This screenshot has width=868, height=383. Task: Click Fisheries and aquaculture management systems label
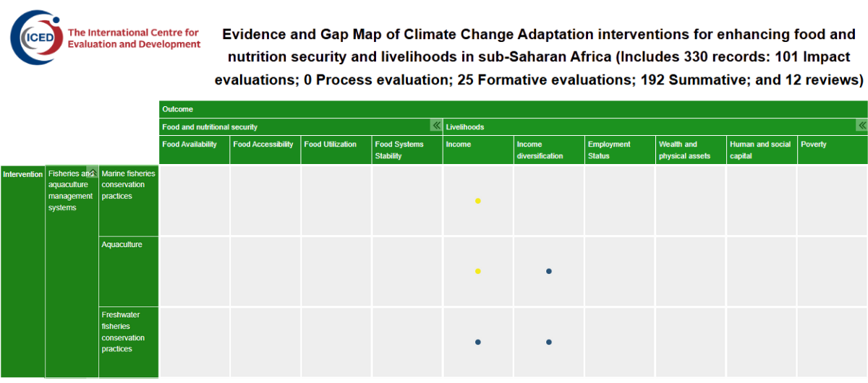point(70,190)
